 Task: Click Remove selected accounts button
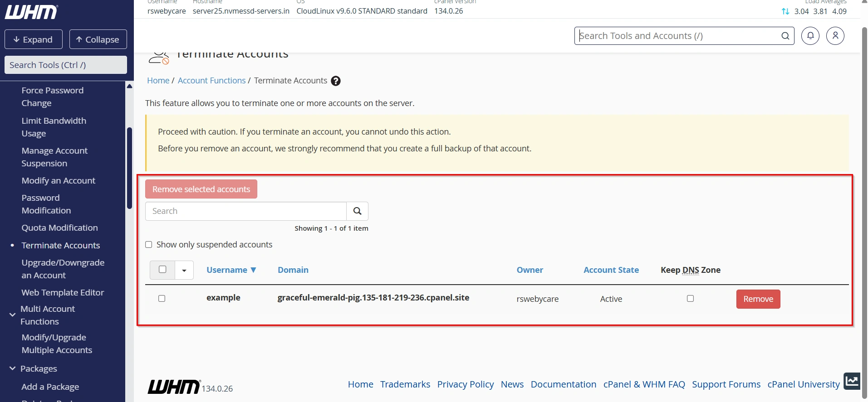point(201,189)
